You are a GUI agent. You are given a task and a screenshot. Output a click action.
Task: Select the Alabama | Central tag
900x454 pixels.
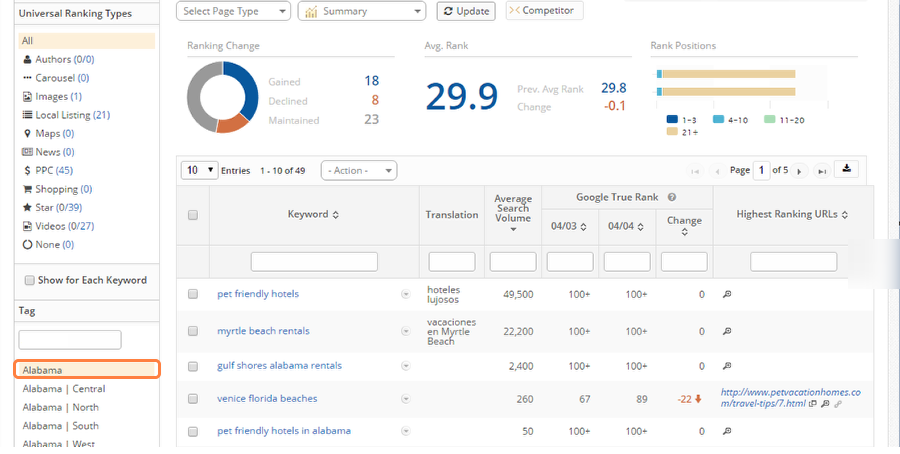tap(64, 389)
